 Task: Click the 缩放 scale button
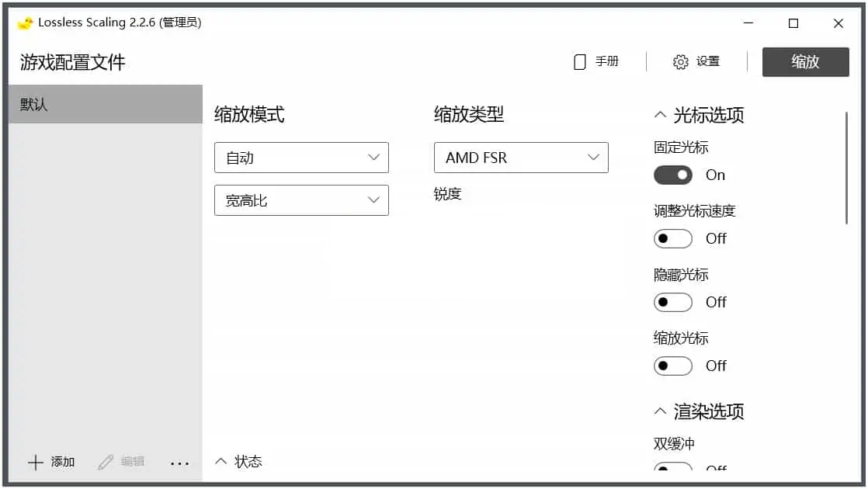click(x=805, y=62)
